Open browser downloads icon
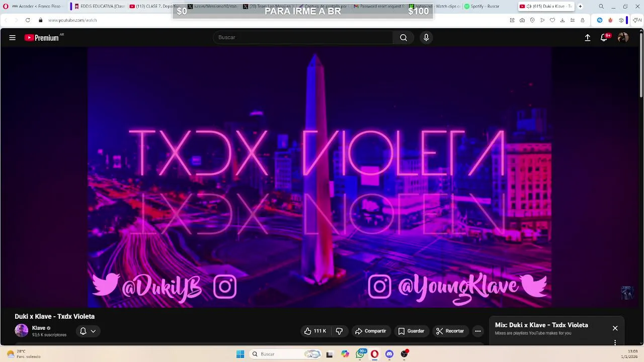This screenshot has width=644, height=362. (x=562, y=20)
